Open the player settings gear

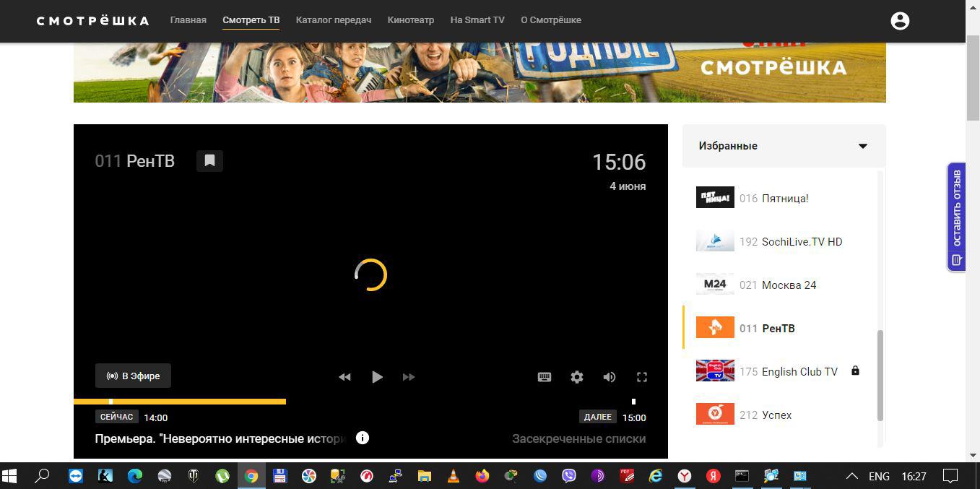pos(577,377)
